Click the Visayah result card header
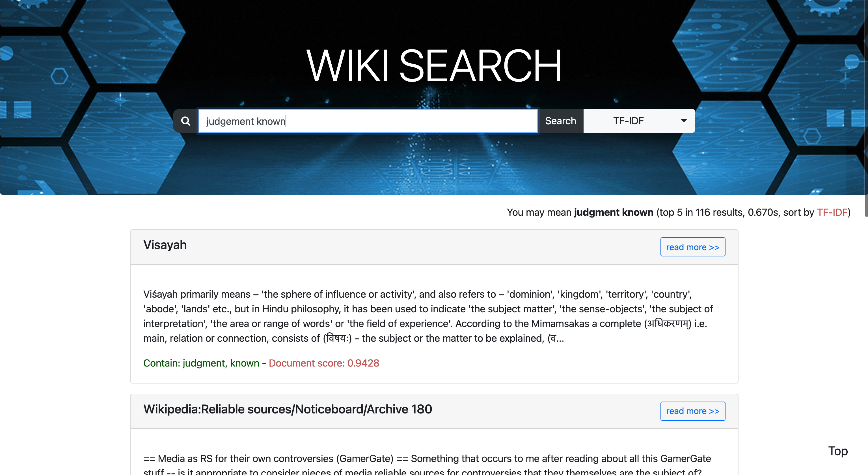868x475 pixels. click(404, 247)
